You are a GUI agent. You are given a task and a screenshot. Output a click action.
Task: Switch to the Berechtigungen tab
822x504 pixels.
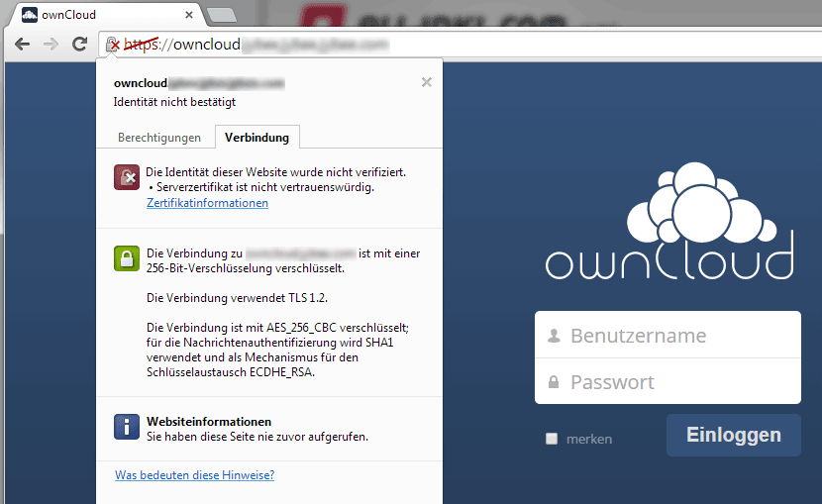(159, 138)
